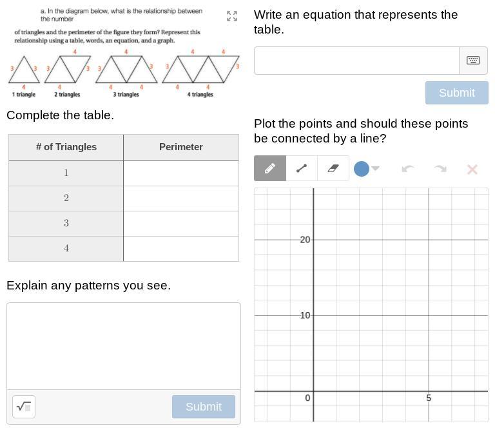The height and width of the screenshot is (448, 495).
Task: Submit the equation answer
Action: tap(456, 93)
